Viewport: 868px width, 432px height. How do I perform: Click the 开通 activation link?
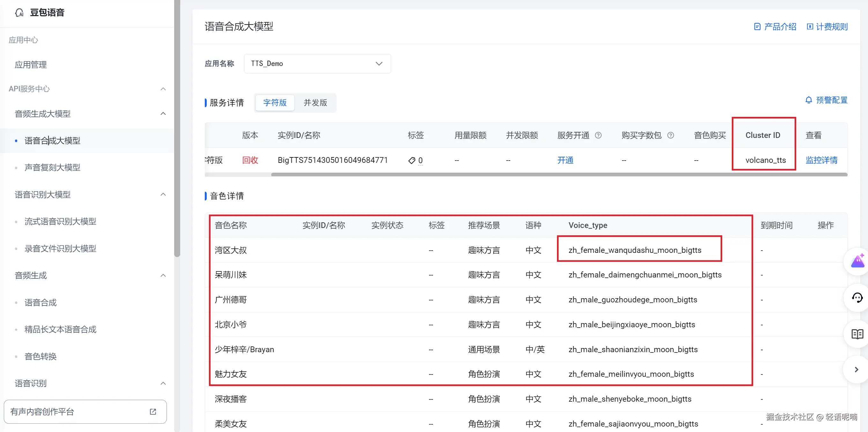(565, 161)
